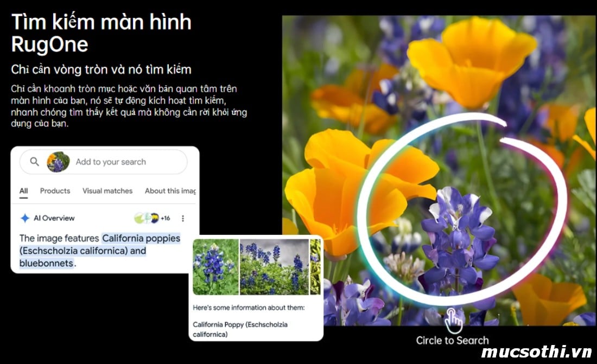Image resolution: width=597 pixels, height=364 pixels.
Task: Click the mucsothi.vn watermark link
Action: (536, 352)
